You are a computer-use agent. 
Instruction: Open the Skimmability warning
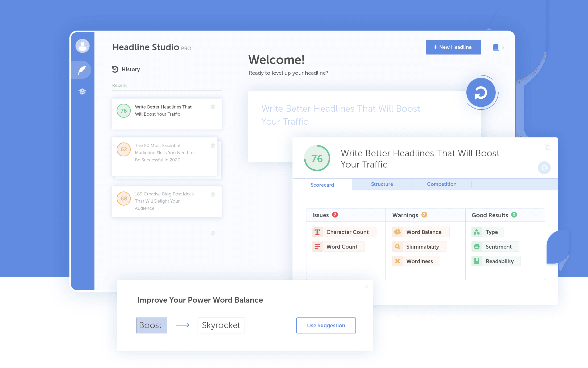pos(419,247)
